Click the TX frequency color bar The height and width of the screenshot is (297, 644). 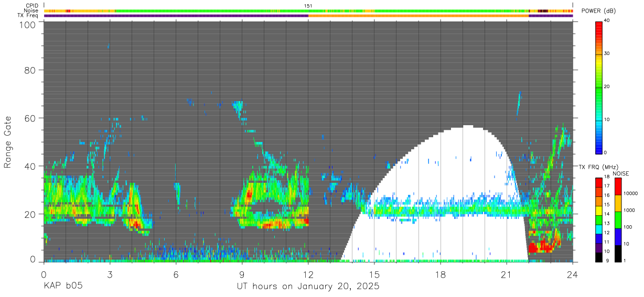pyautogui.click(x=599, y=220)
